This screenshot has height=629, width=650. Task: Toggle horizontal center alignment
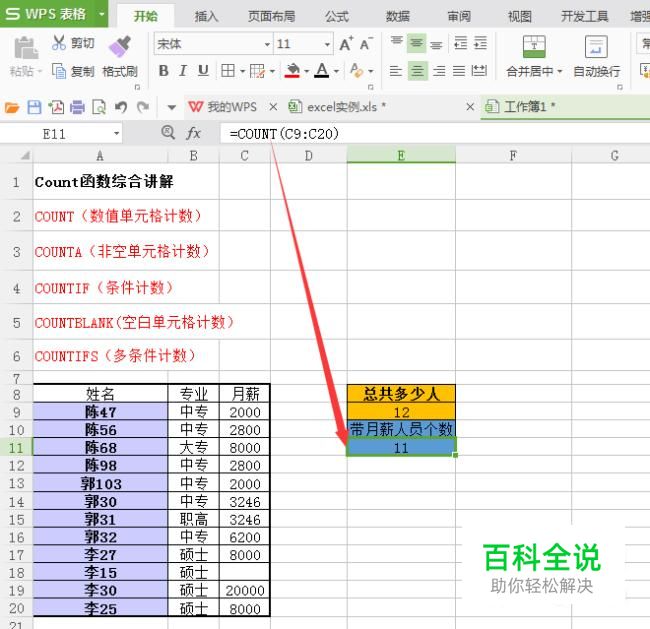(417, 71)
